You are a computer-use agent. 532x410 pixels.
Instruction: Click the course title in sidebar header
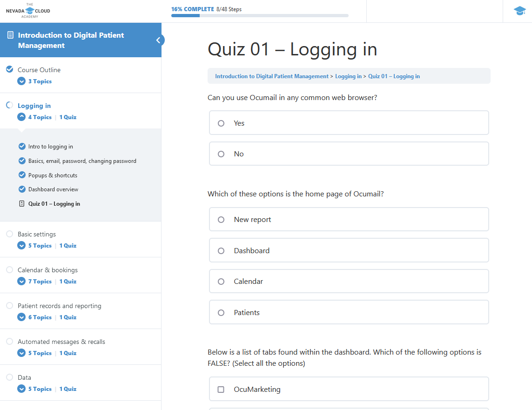click(x=71, y=40)
